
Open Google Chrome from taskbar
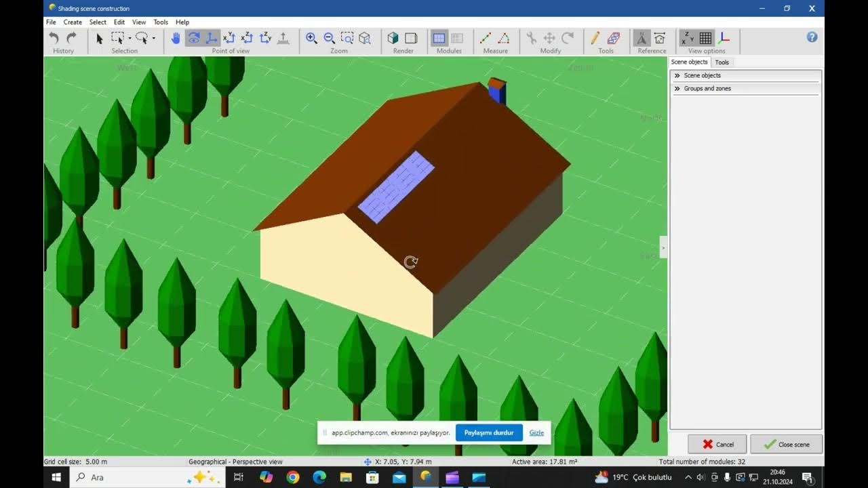(293, 477)
